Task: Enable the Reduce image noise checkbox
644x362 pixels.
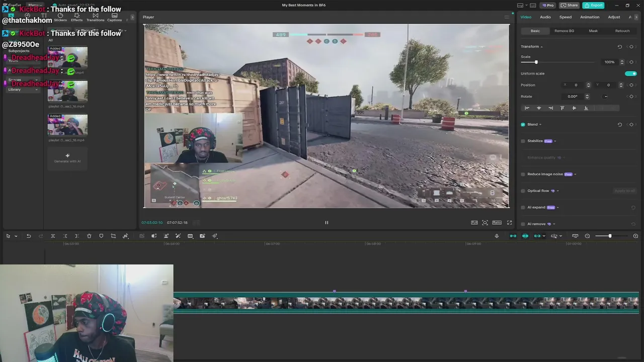Action: click(523, 174)
